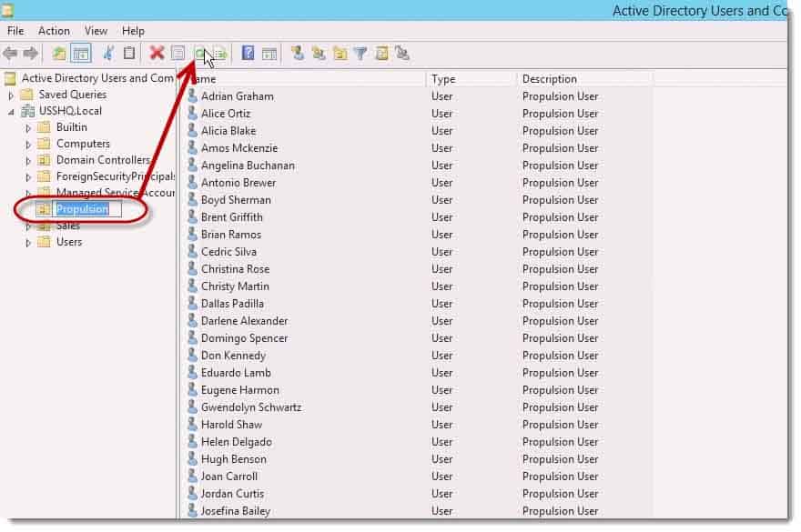This screenshot has height=532, width=801.
Task: Select user Antonio Brewer
Action: tap(238, 183)
